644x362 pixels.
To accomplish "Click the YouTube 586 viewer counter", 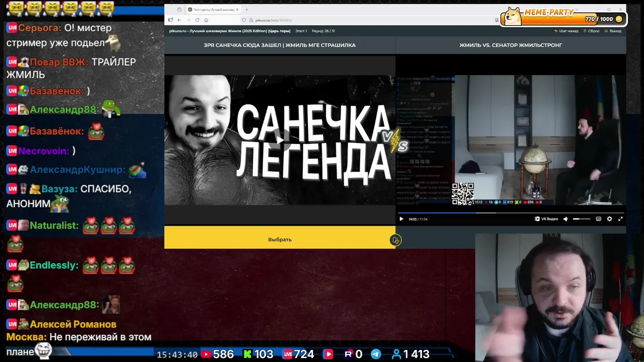I will coord(217,354).
